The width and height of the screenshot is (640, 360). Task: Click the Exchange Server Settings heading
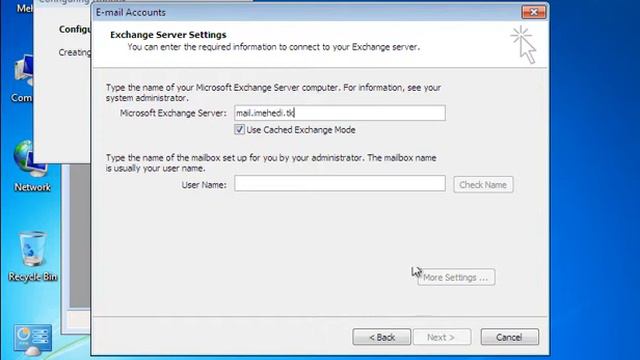tap(168, 35)
